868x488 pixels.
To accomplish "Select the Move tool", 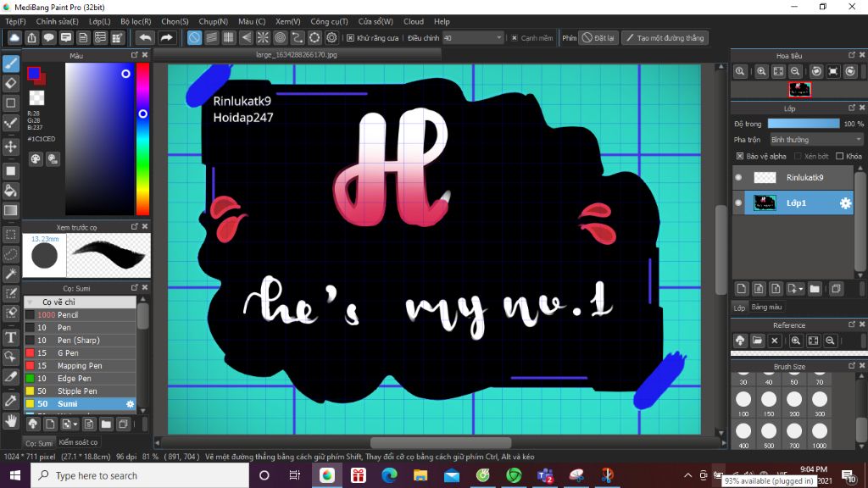I will click(x=11, y=147).
